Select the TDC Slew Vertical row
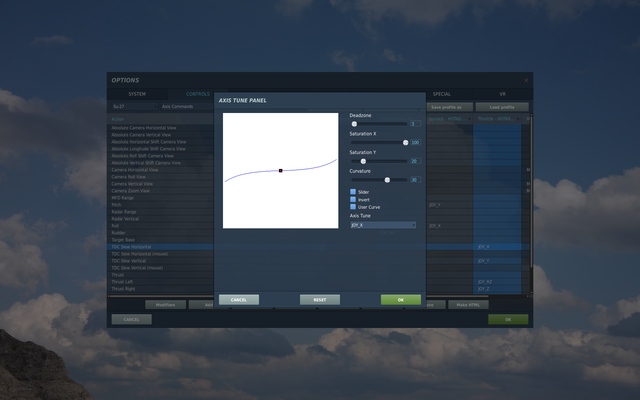 (160, 260)
